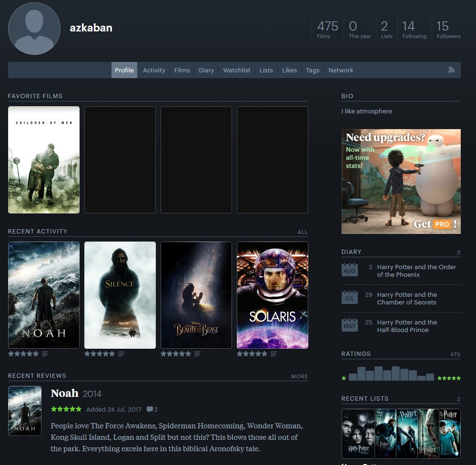Switch to the Profile tab
The image size is (476, 465).
click(x=124, y=70)
